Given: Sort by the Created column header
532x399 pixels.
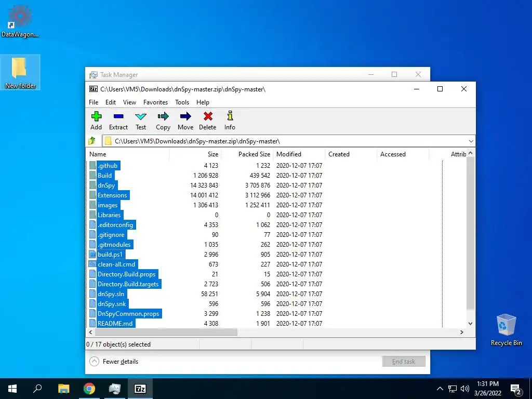Looking at the screenshot, I should 351,154.
